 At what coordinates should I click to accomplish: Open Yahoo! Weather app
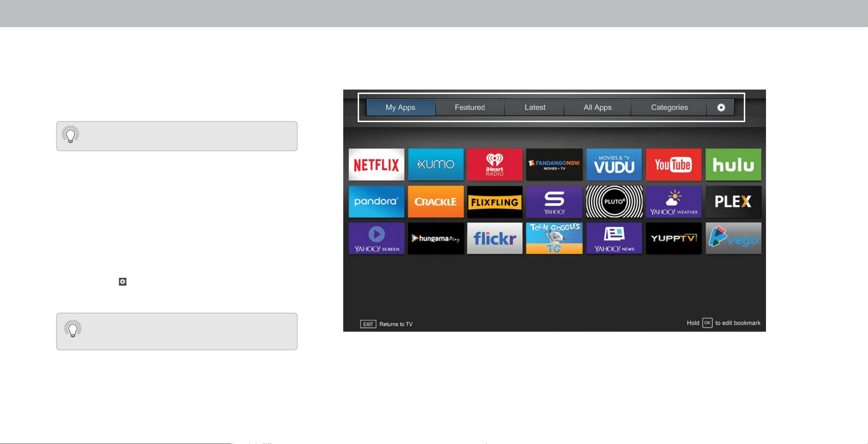point(673,201)
